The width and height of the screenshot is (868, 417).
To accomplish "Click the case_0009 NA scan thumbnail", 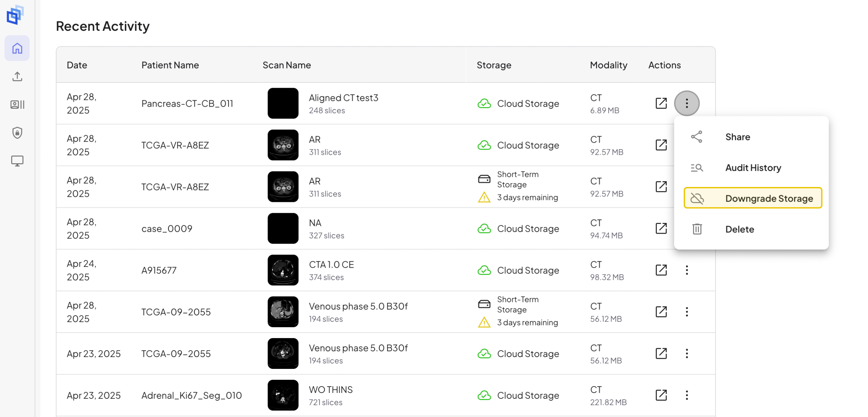I will tap(283, 228).
